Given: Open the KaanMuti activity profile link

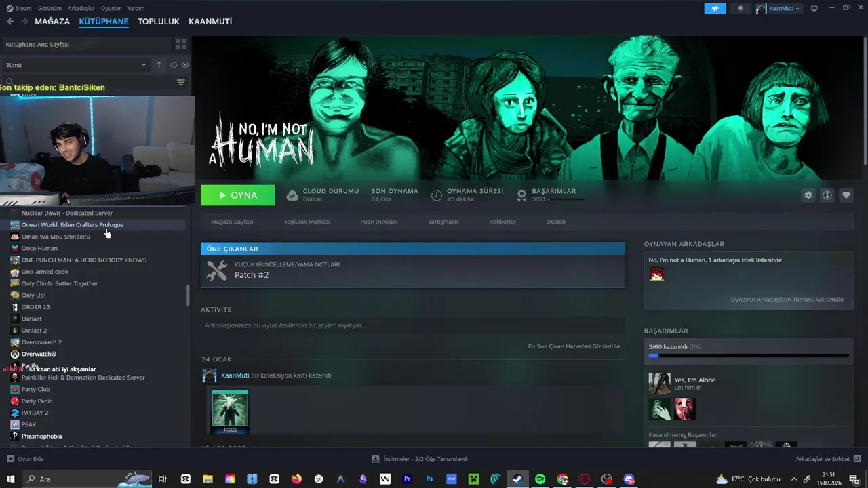Looking at the screenshot, I should click(235, 375).
